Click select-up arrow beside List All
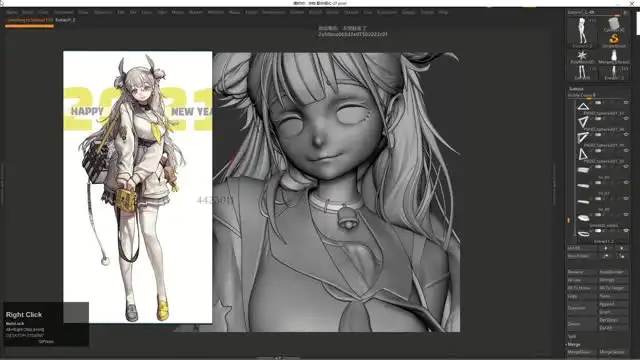This screenshot has width=640, height=360. 606,248
